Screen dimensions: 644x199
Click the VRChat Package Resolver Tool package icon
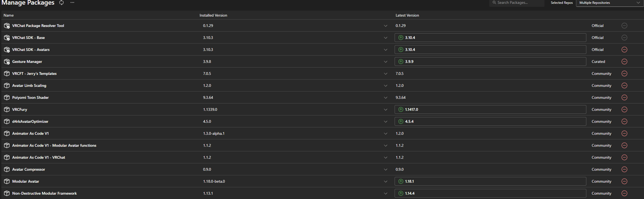pyautogui.click(x=7, y=26)
